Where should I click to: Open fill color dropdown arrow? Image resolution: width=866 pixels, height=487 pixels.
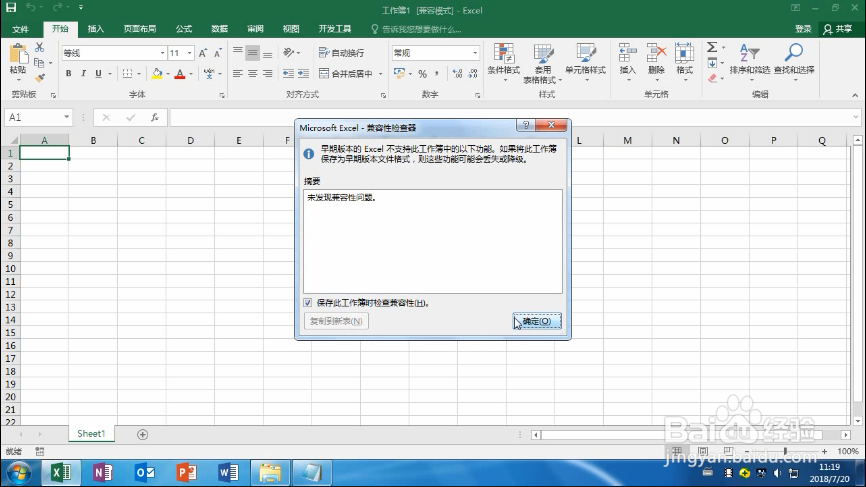168,73
